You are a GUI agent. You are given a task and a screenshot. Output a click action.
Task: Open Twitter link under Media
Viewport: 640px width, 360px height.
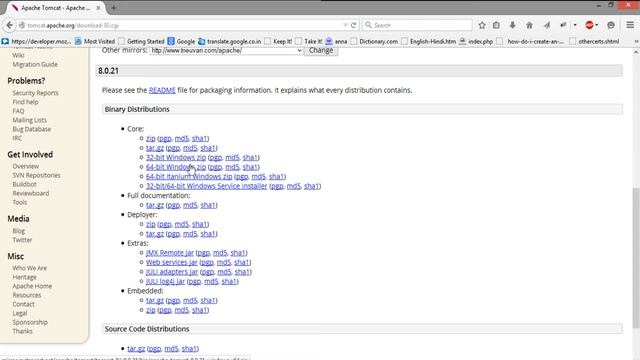[x=22, y=240]
